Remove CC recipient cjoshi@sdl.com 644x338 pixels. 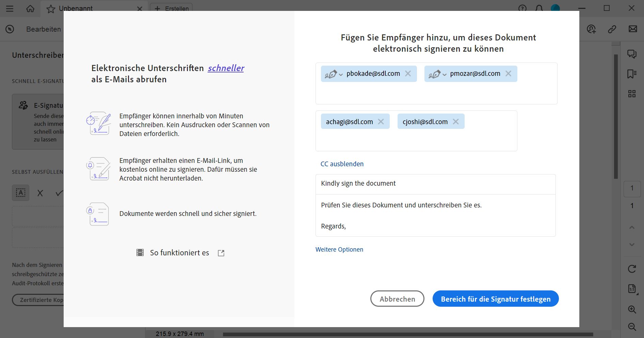pyautogui.click(x=456, y=121)
